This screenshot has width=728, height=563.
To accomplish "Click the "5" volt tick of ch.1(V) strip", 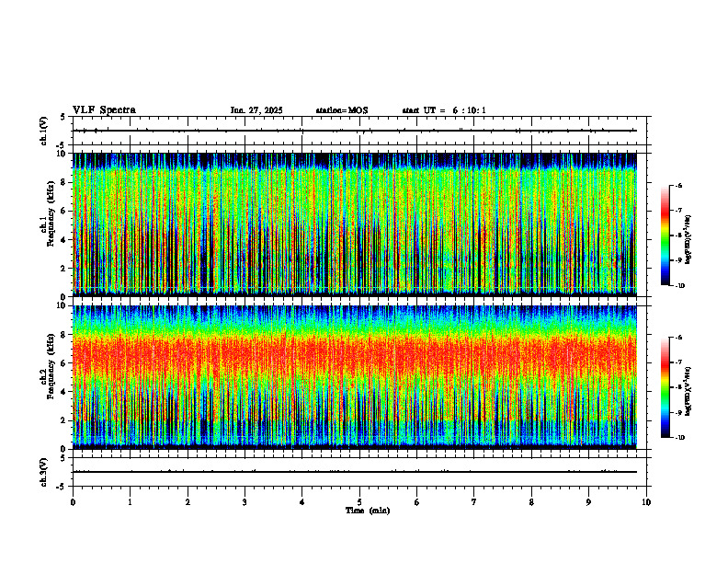I will (63, 117).
